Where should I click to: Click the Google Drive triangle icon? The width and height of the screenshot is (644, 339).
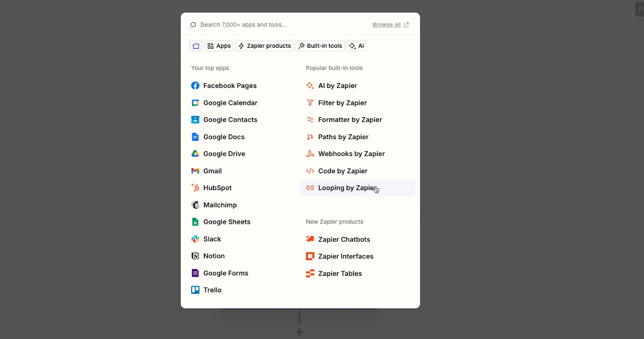[x=195, y=154]
